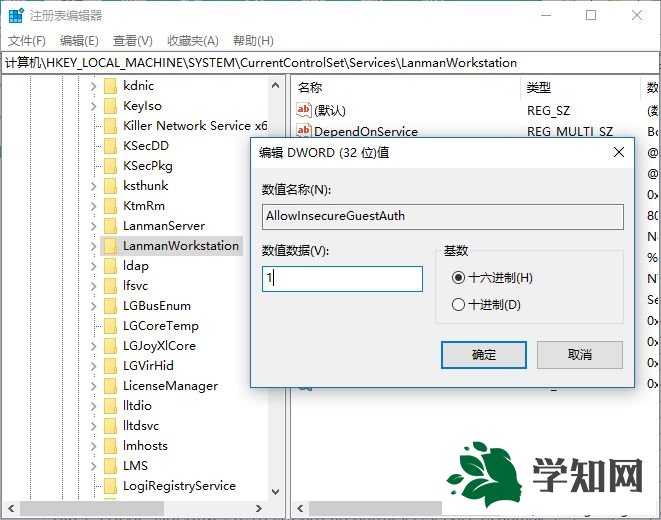Click tree pane horizontal scroll right arrow
The image size is (661, 520).
click(x=259, y=509)
